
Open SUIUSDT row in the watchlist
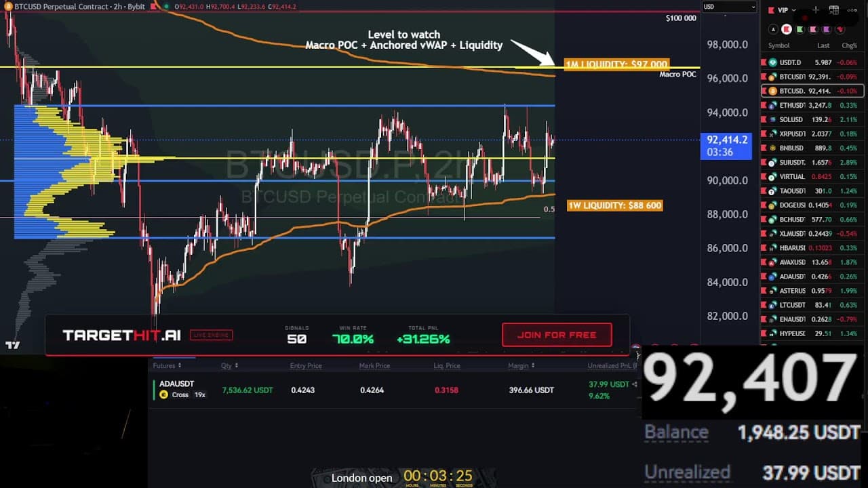coord(813,163)
